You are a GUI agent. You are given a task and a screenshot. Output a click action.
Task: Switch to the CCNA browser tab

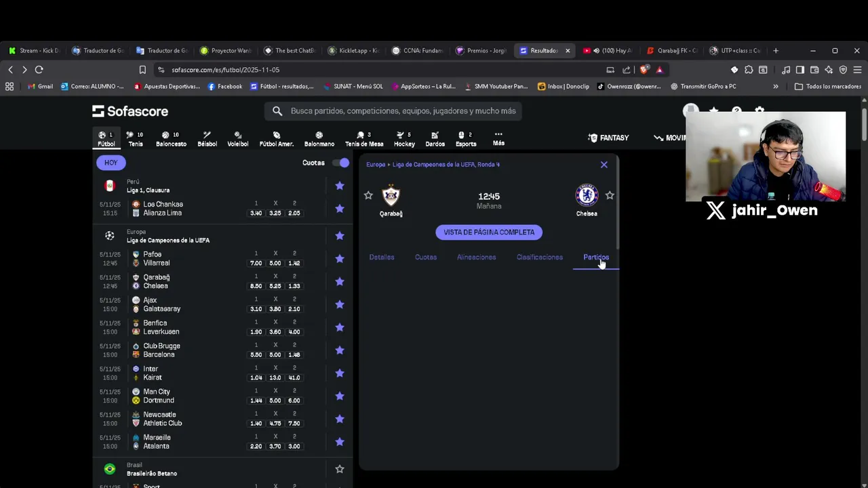click(x=417, y=51)
